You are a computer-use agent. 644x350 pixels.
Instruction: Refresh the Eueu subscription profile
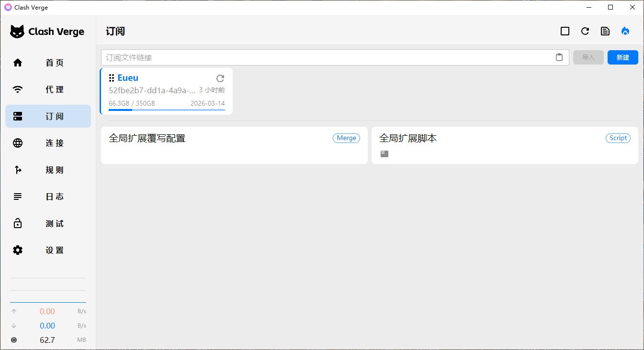coord(220,78)
